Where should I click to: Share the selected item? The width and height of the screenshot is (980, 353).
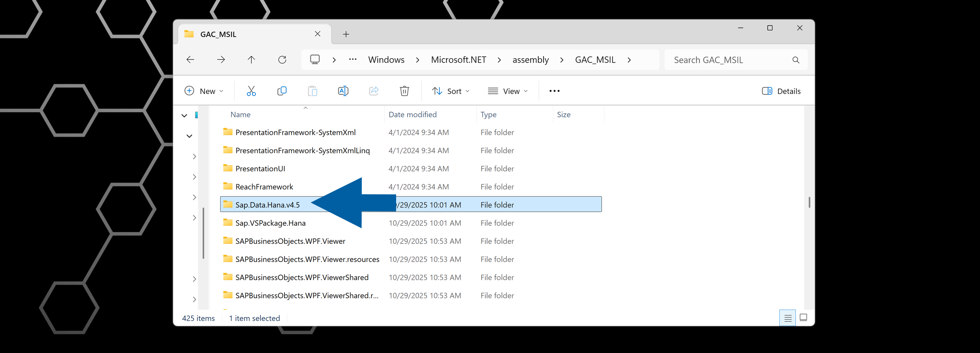point(374,91)
